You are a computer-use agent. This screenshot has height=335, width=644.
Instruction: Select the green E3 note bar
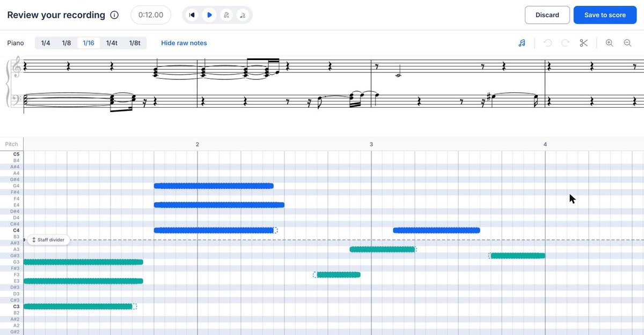tap(83, 281)
